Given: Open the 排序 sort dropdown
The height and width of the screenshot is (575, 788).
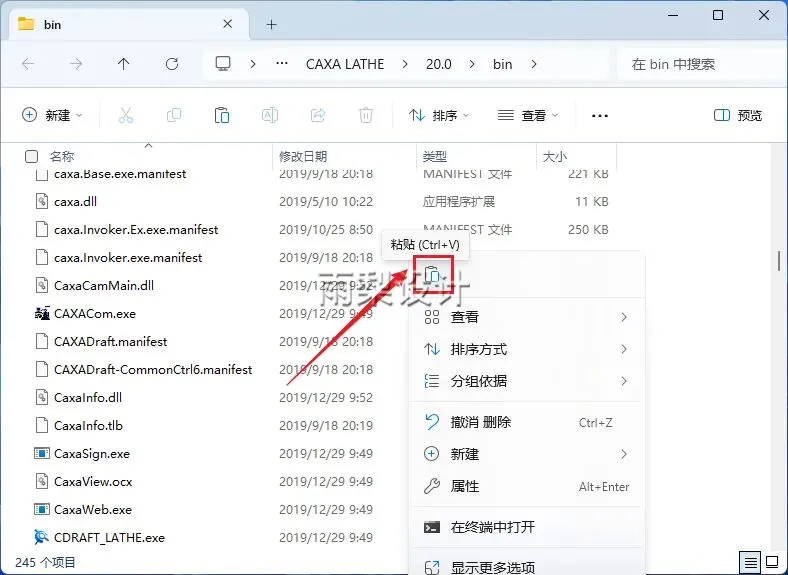Looking at the screenshot, I should pyautogui.click(x=439, y=116).
